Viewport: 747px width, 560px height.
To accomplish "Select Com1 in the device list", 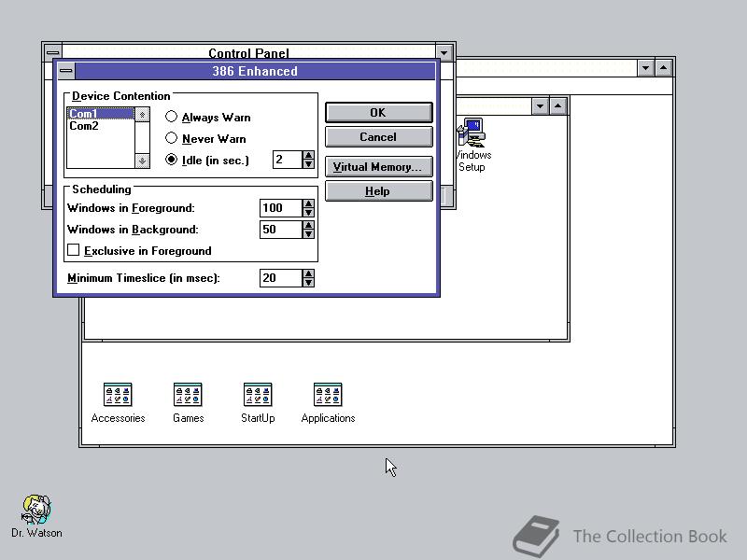I will point(101,113).
